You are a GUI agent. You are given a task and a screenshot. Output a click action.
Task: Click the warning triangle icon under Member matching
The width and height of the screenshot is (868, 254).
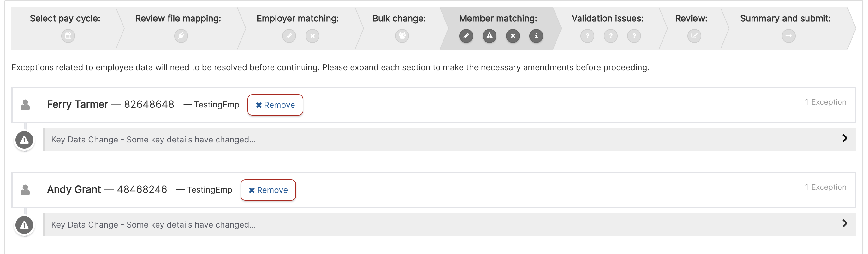coord(489,36)
